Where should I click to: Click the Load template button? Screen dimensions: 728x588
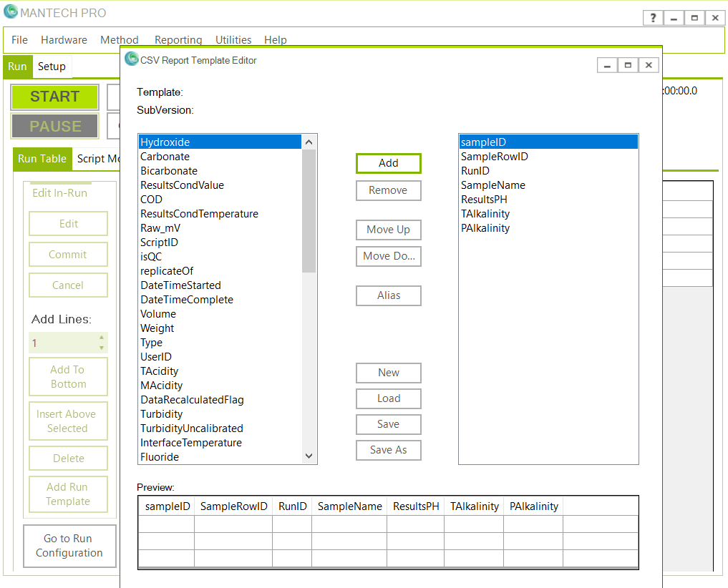pyautogui.click(x=389, y=398)
